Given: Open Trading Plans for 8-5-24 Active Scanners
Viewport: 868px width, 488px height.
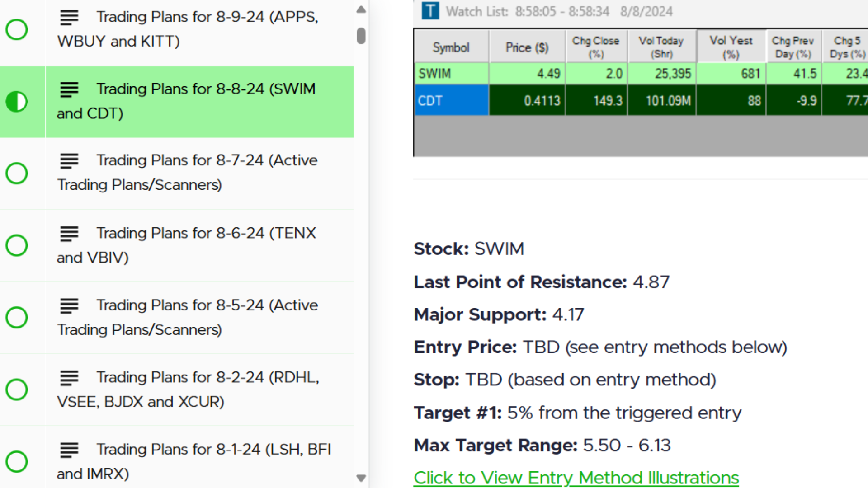Looking at the screenshot, I should click(x=187, y=318).
